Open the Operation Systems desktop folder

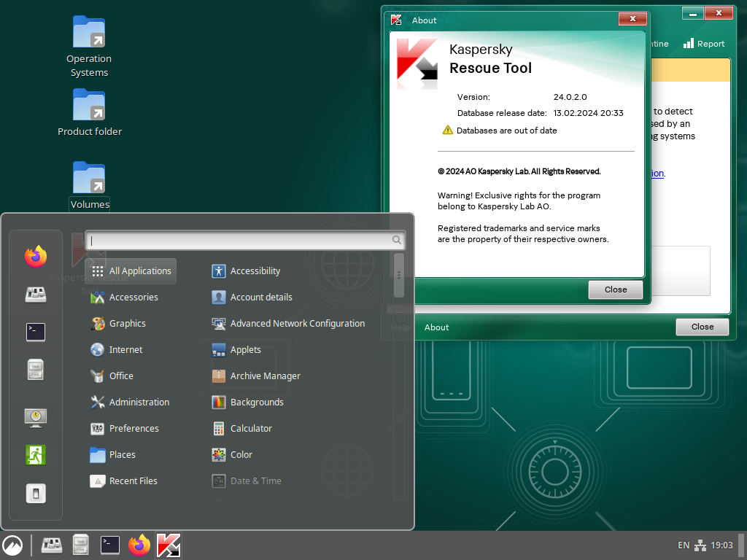pos(89,47)
